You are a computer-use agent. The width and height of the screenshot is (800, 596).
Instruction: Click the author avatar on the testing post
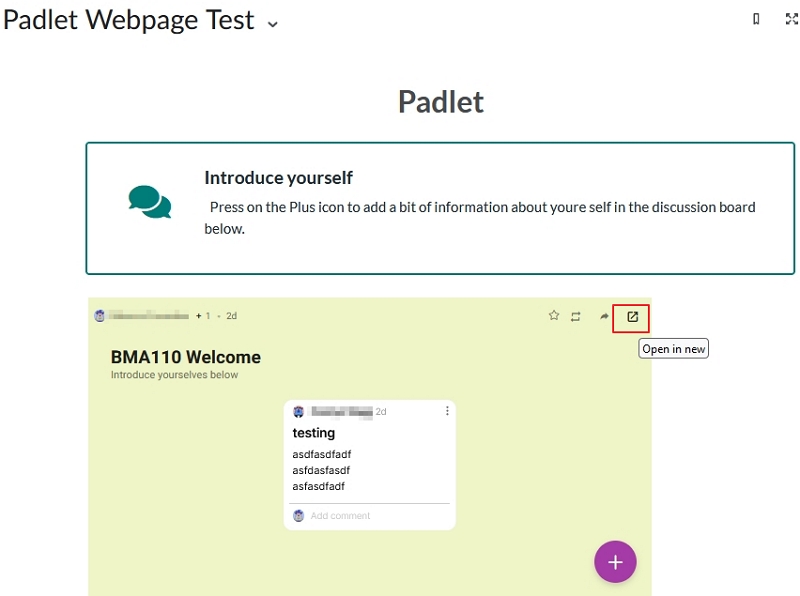(298, 411)
